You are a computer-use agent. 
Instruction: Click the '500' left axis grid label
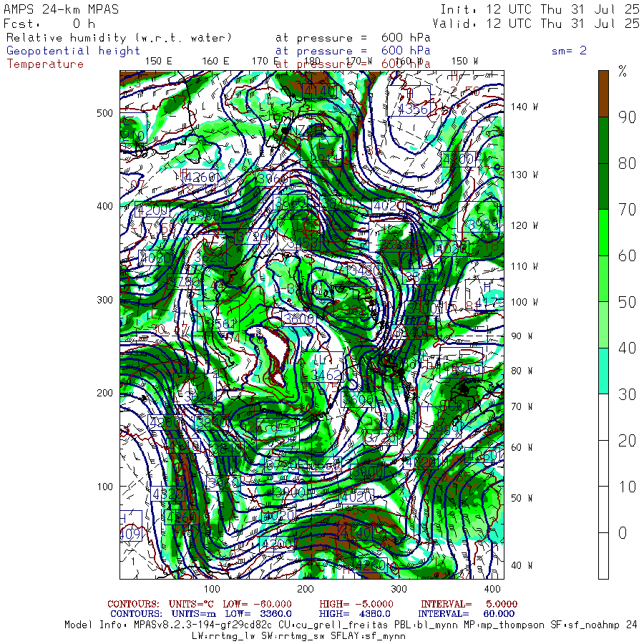104,113
